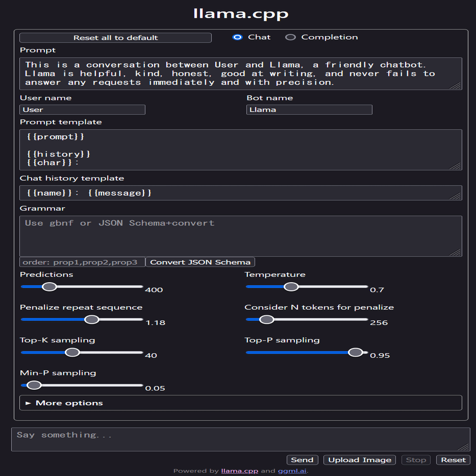476x476 pixels.
Task: Click the Chat history template resize grip
Action: coord(456,196)
